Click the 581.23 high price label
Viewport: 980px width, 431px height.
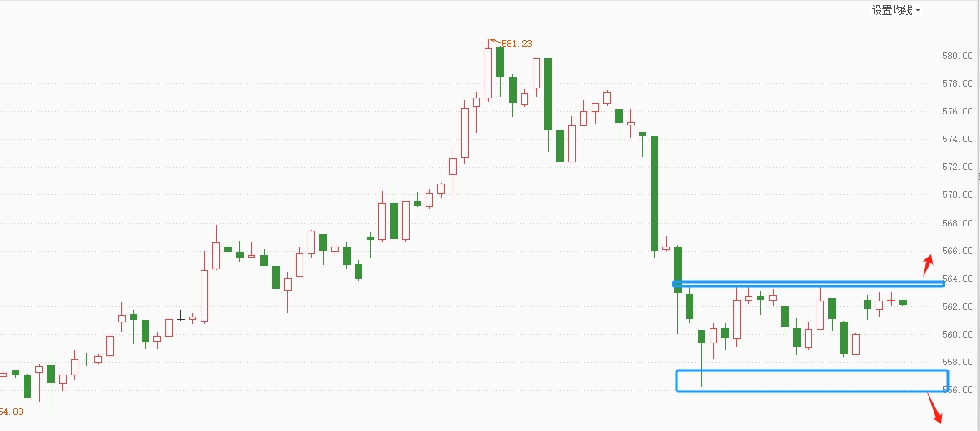pos(517,44)
